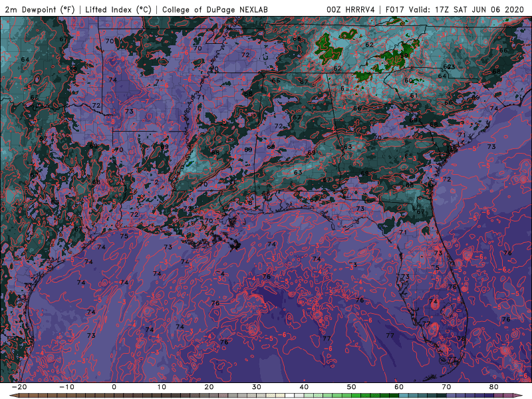The height and width of the screenshot is (399, 532).
Task: Click the "10" label on the color scale
Action: pos(162,387)
